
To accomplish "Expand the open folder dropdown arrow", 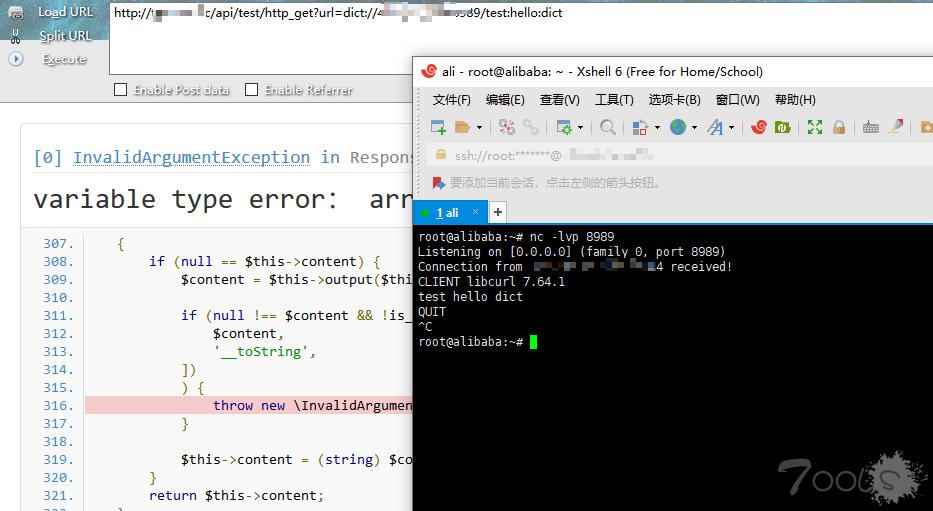I will [x=479, y=127].
